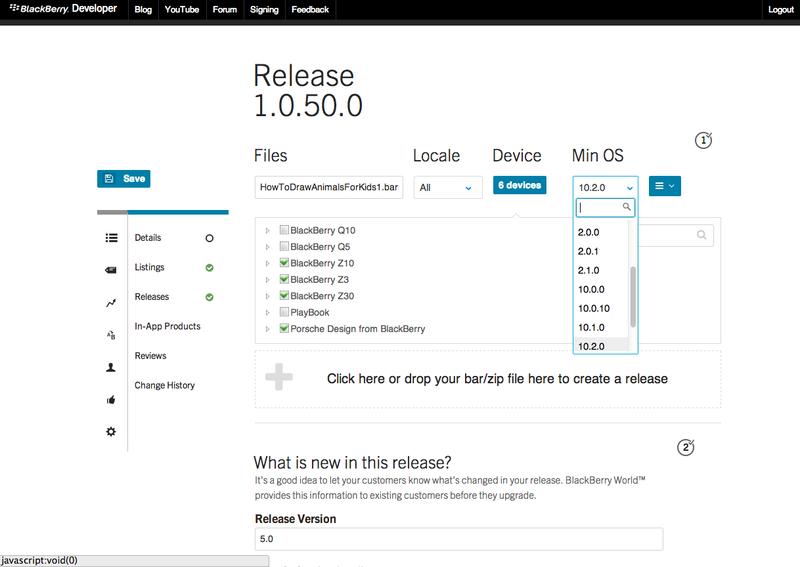Screen dimensions: 800x567
Task: Click the Listings green check status icon
Action: click(x=209, y=267)
